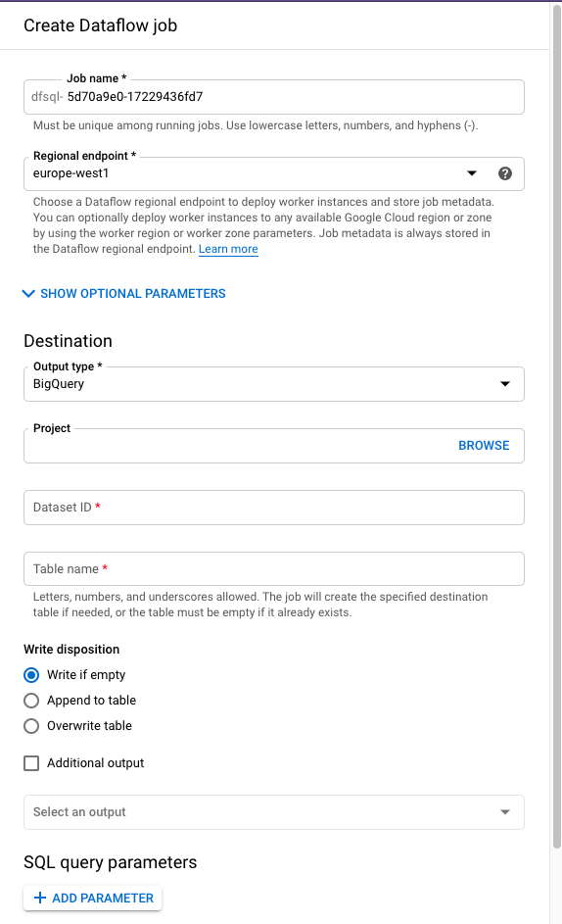Image resolution: width=562 pixels, height=924 pixels.
Task: Click the help question mark icon
Action: (x=505, y=173)
